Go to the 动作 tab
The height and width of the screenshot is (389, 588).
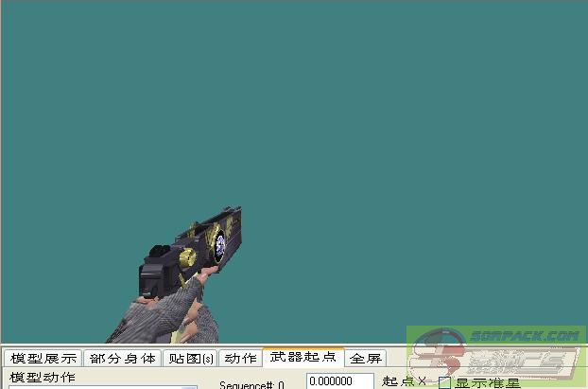(x=240, y=359)
